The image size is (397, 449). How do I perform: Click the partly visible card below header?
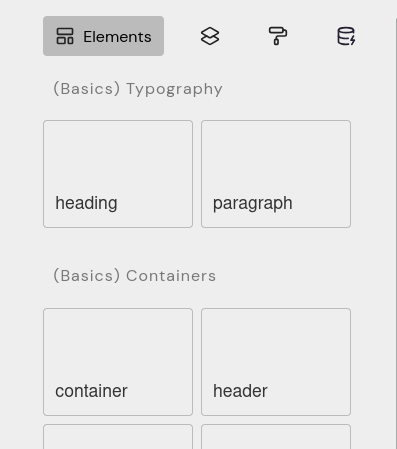[x=276, y=437]
